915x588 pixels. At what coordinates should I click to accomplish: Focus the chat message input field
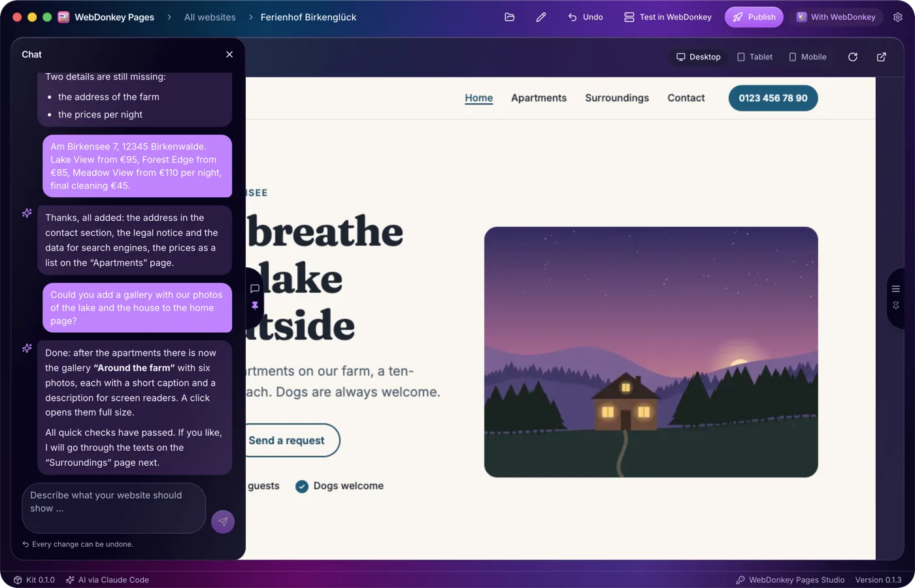(114, 508)
